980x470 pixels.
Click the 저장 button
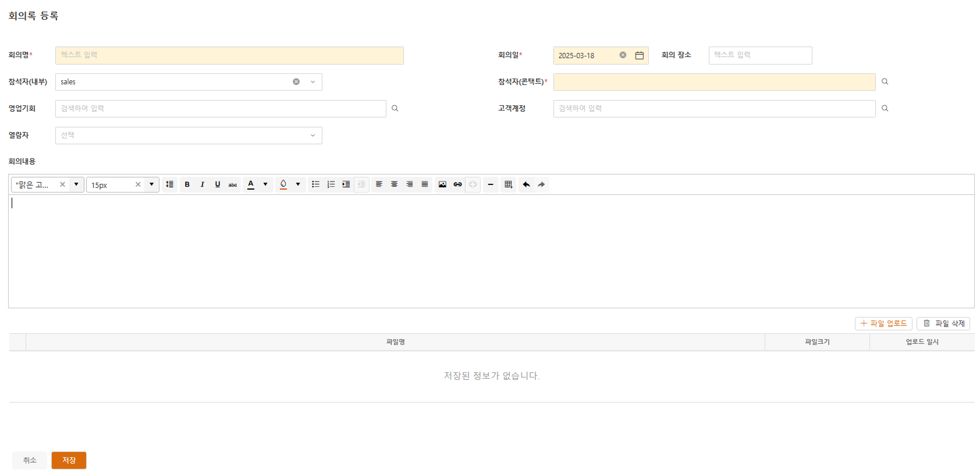click(x=69, y=460)
